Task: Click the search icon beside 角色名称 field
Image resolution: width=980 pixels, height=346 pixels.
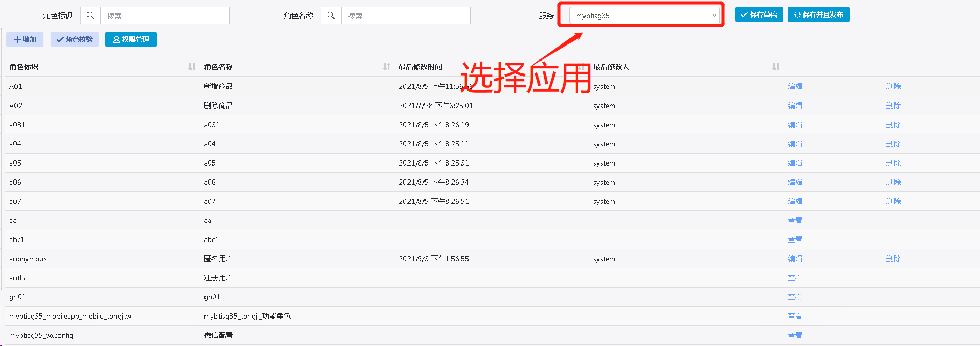Action: click(331, 16)
